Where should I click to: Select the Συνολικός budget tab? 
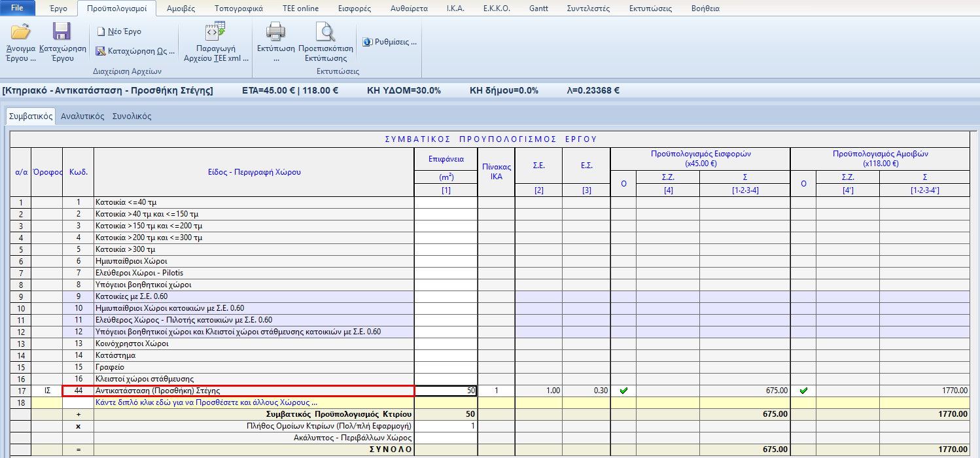pos(131,116)
